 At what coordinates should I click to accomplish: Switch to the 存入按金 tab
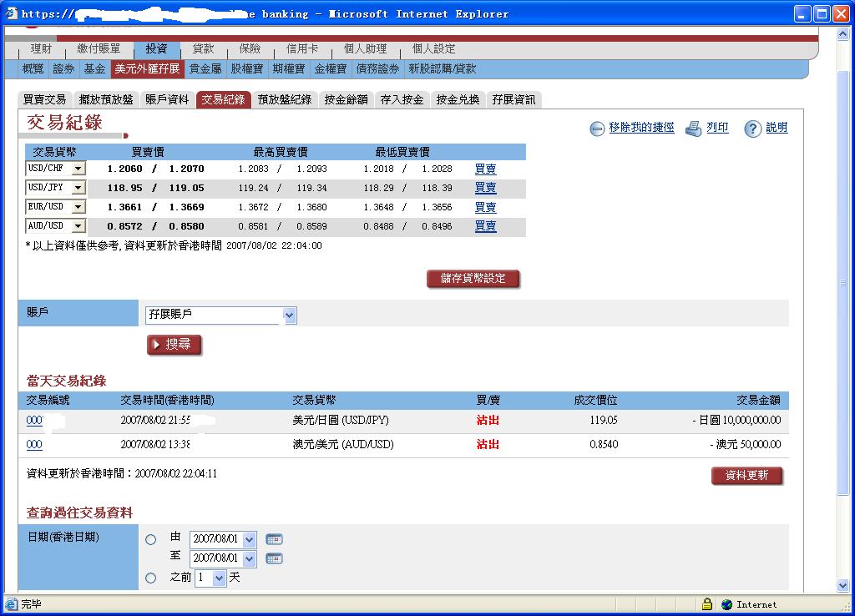[402, 100]
